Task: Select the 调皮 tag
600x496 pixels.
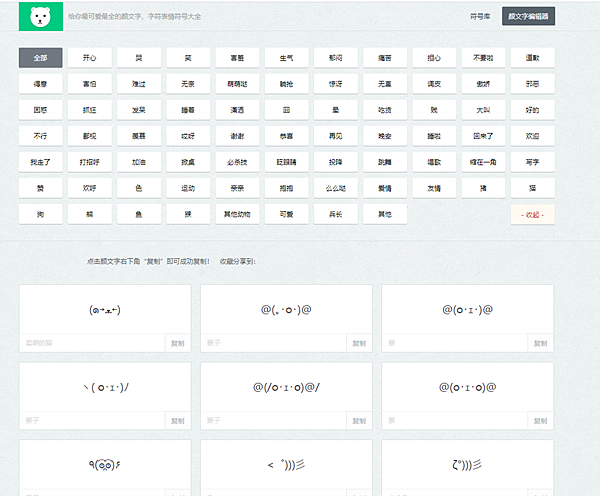Action: tap(434, 84)
